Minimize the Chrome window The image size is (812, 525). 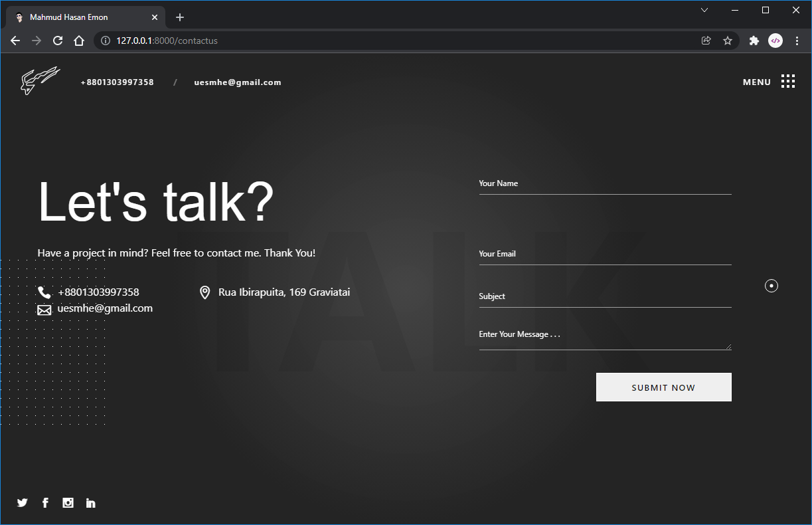click(x=735, y=10)
